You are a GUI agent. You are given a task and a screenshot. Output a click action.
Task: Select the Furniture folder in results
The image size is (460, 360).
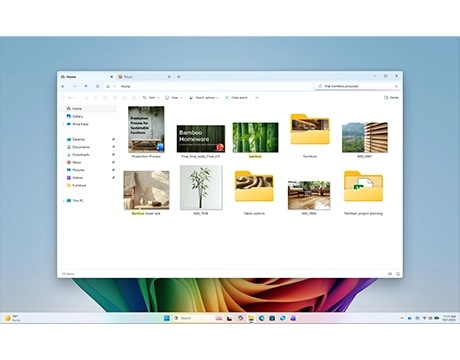tap(310, 129)
